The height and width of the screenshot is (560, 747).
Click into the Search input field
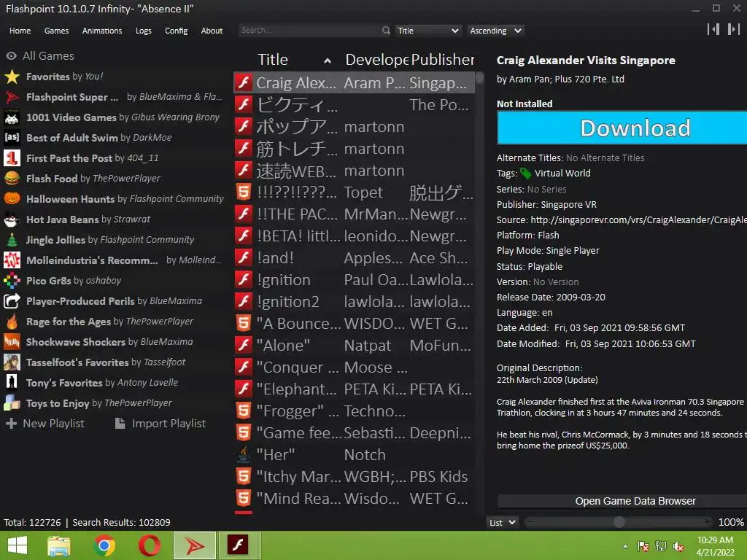pyautogui.click(x=310, y=31)
